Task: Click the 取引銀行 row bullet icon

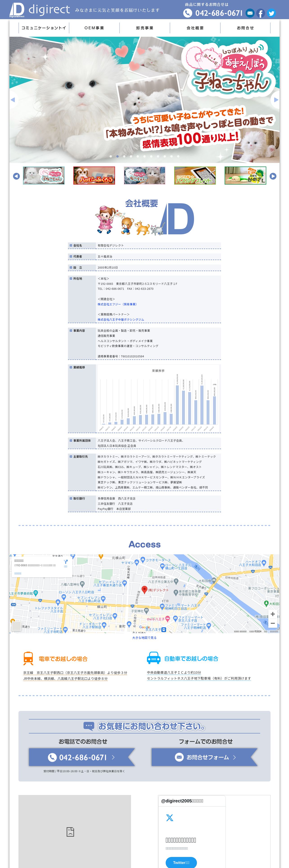Action: coord(71,498)
